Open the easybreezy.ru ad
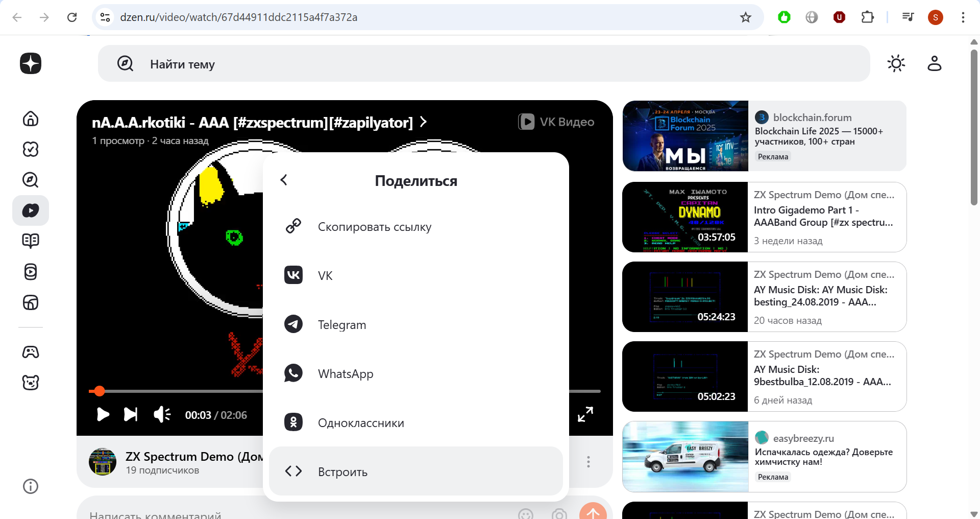The width and height of the screenshot is (980, 519). 765,457
